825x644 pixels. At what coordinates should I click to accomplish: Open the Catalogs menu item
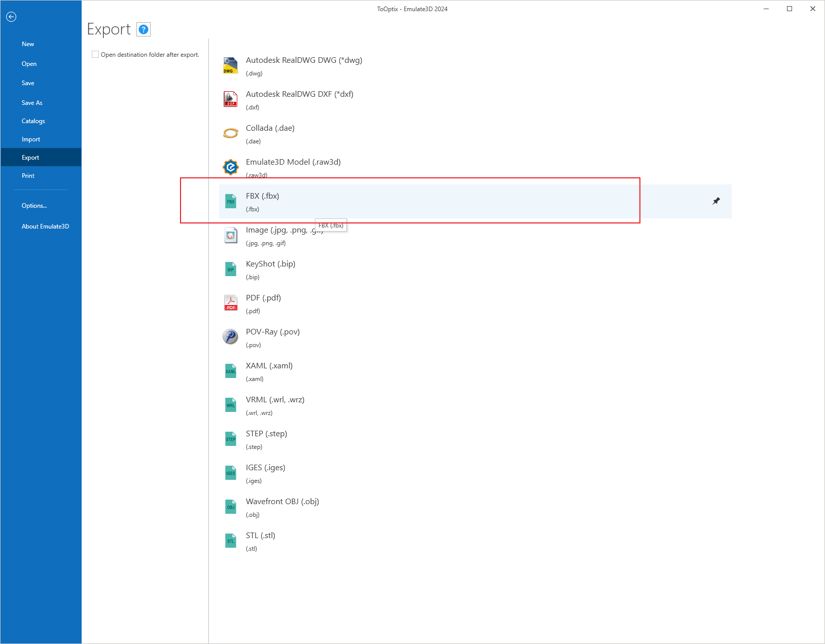tap(33, 121)
